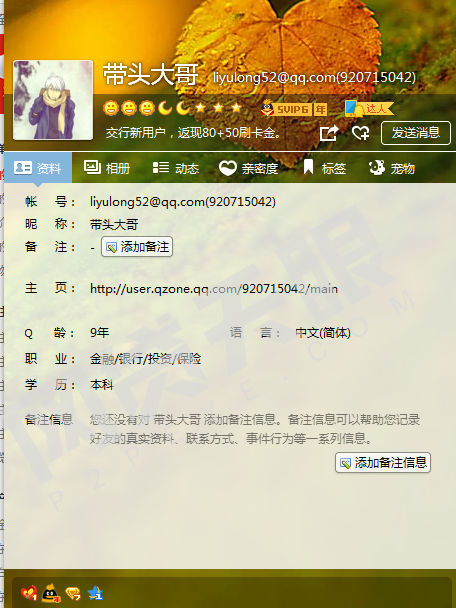Screen dimensions: 456x608
Task: Open the user.qzone.qq.com homepage link
Action: point(214,288)
